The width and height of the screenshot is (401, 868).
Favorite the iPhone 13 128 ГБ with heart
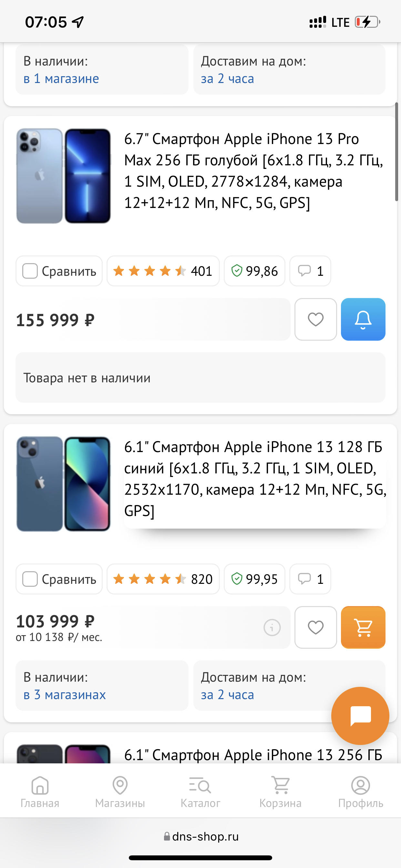tap(315, 627)
